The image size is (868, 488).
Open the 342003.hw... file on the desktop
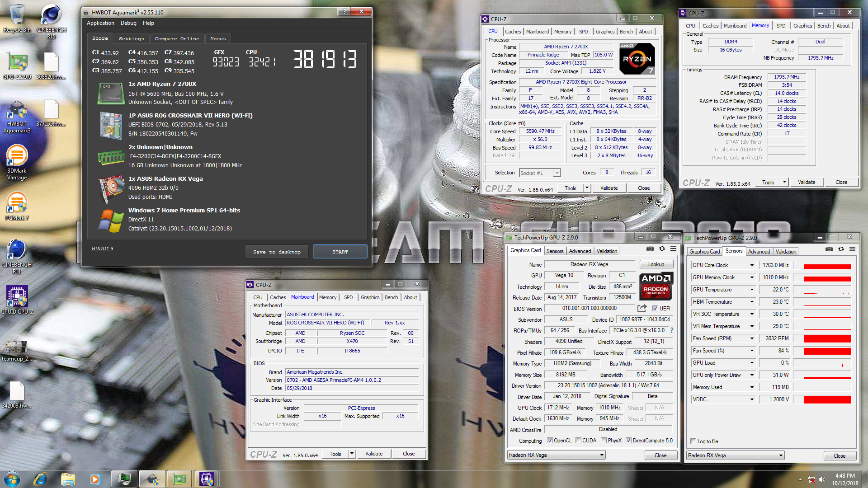(x=17, y=395)
